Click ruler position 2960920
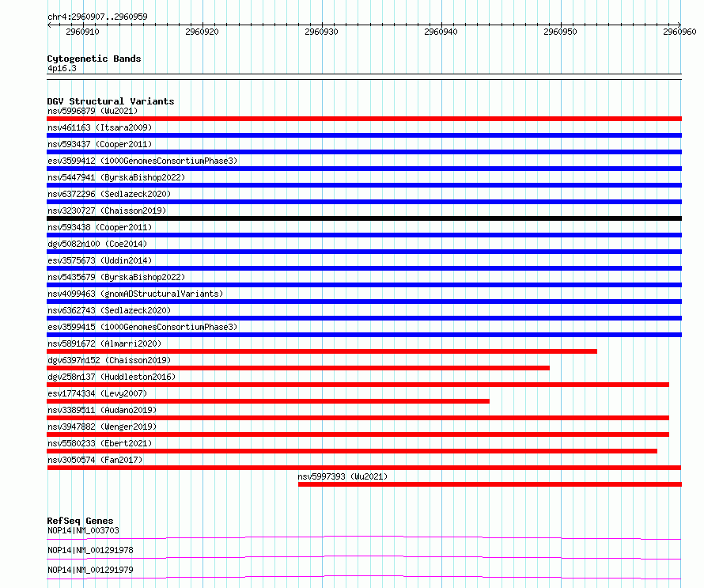Screen dimensions: 704x588 pyautogui.click(x=202, y=32)
